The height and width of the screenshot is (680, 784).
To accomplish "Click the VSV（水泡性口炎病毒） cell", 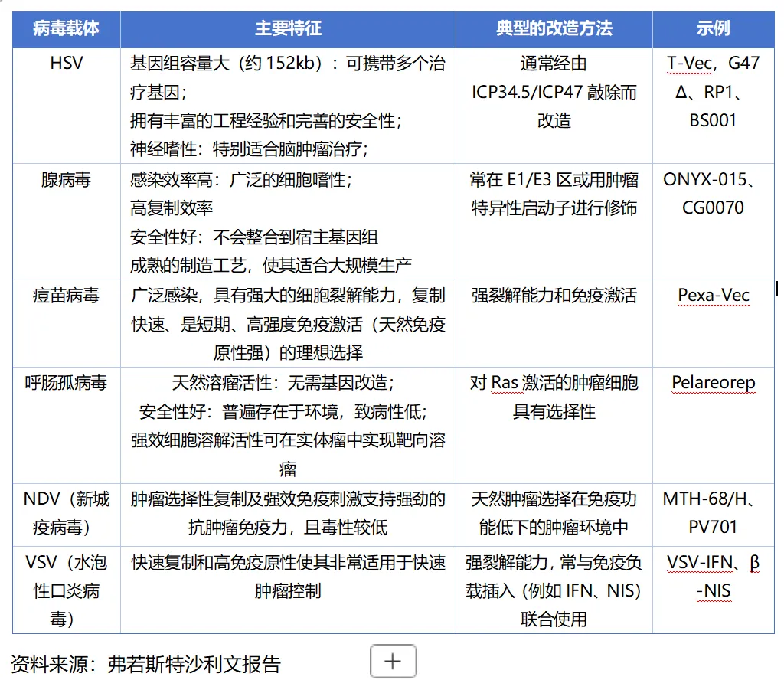I will (66, 591).
